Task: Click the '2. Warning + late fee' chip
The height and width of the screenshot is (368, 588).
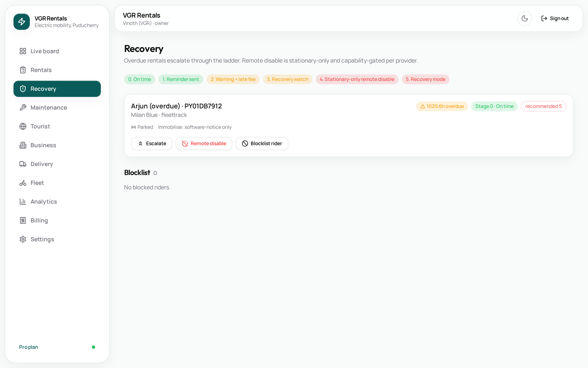Action: point(233,79)
